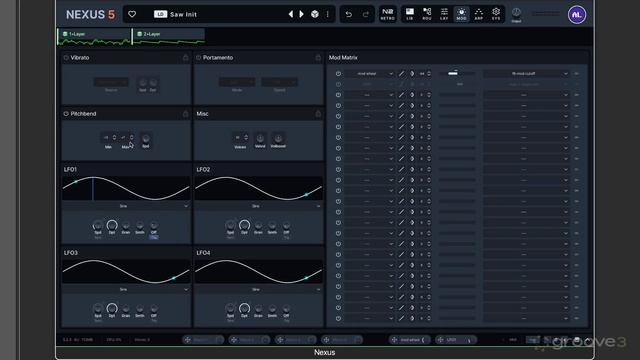Open mod wheel source dropdown in Mod Matrix
This screenshot has width=640, height=360.
point(369,74)
